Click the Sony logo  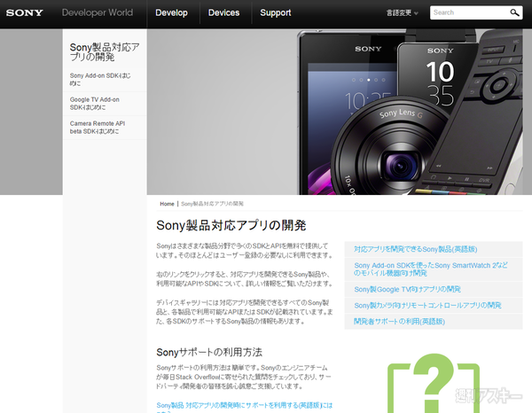25,13
